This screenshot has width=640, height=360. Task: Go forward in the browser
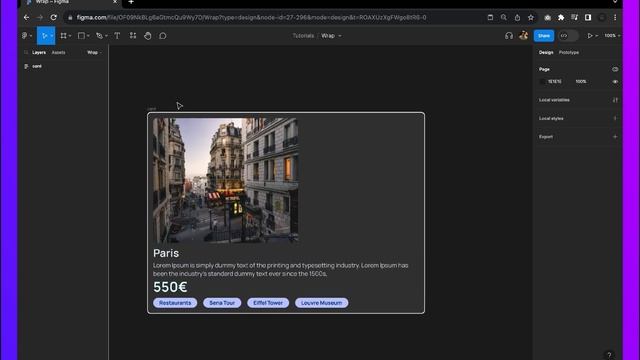[40, 18]
